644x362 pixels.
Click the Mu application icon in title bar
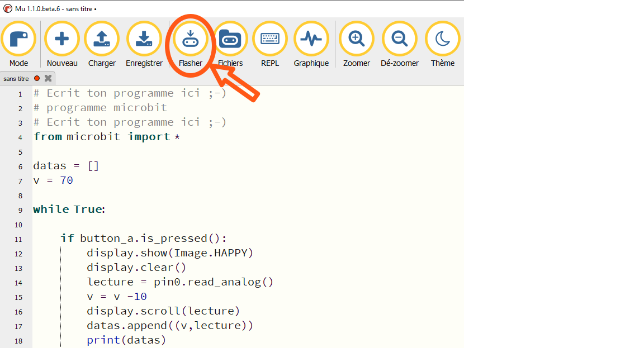(7, 8)
